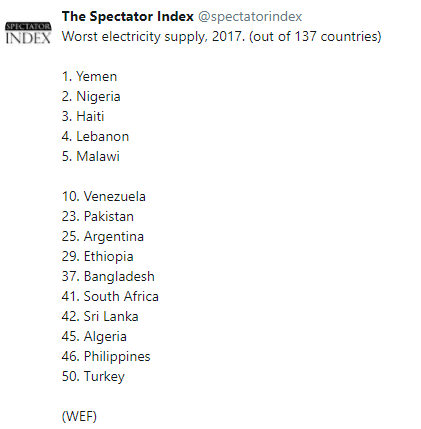Click the Turkey entry ranked fiftieth
This screenshot has width=421, height=429.
point(93,377)
